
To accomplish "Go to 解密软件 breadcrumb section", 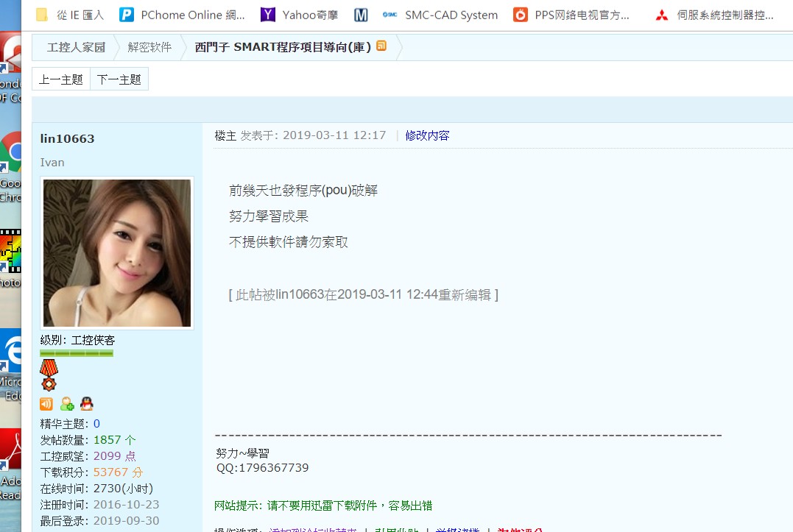I will 149,47.
